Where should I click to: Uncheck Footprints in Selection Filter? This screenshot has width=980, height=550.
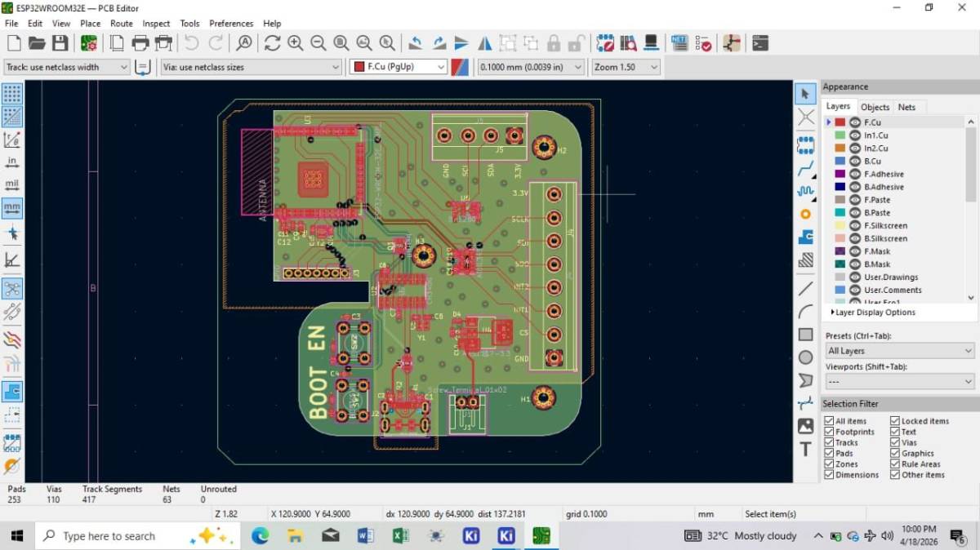click(x=829, y=432)
